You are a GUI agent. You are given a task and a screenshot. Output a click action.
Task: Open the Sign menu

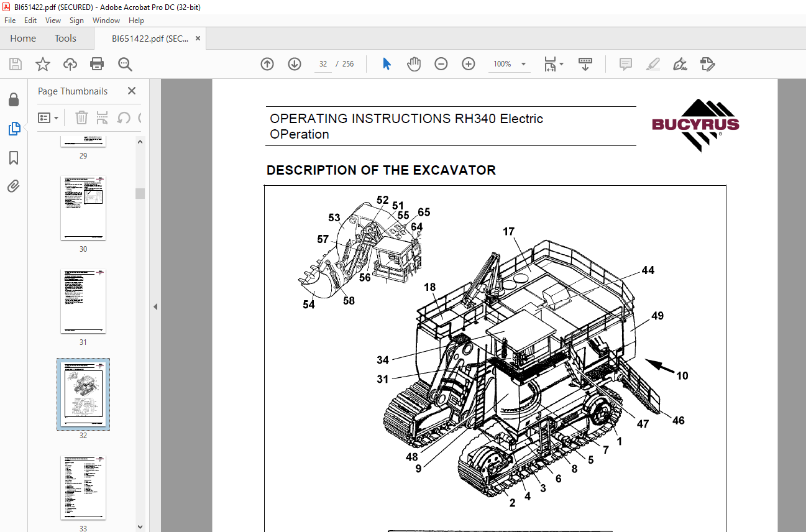point(76,21)
